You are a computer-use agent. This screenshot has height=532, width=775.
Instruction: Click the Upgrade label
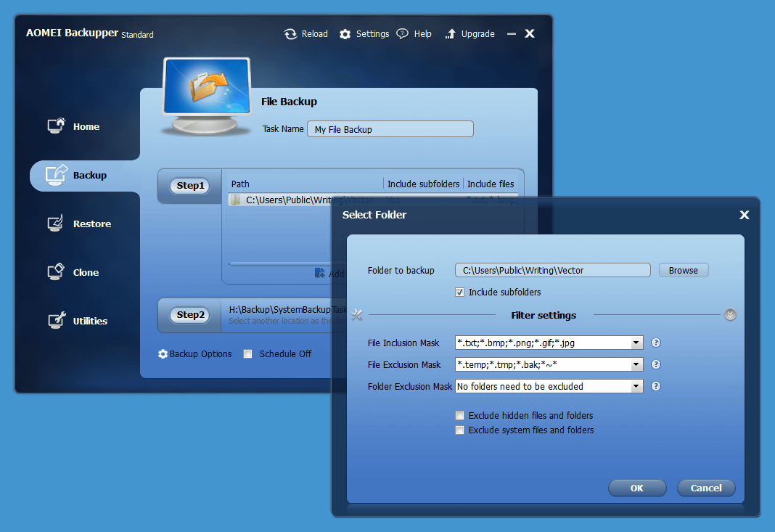pyautogui.click(x=478, y=34)
